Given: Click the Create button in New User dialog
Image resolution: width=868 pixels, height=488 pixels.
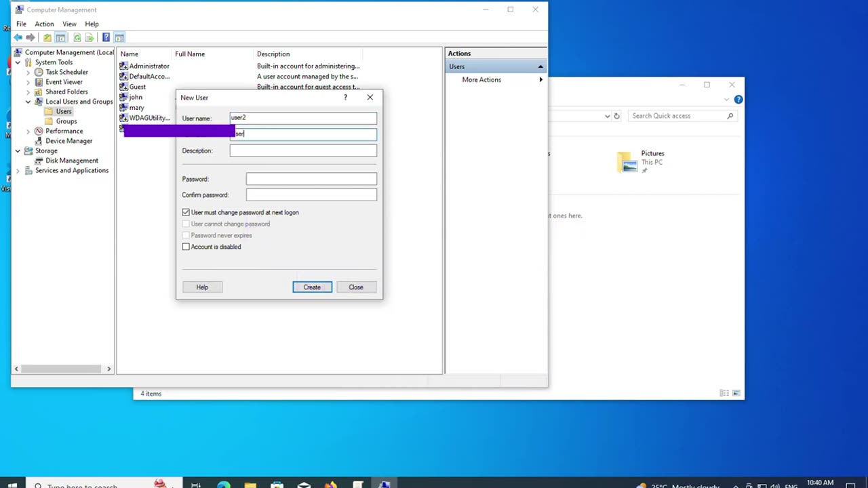Looking at the screenshot, I should coord(312,287).
